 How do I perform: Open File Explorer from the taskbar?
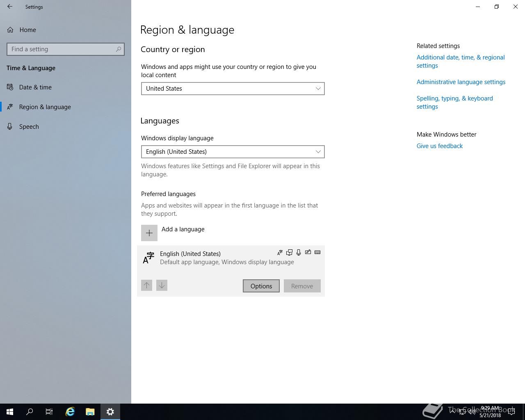pos(90,412)
